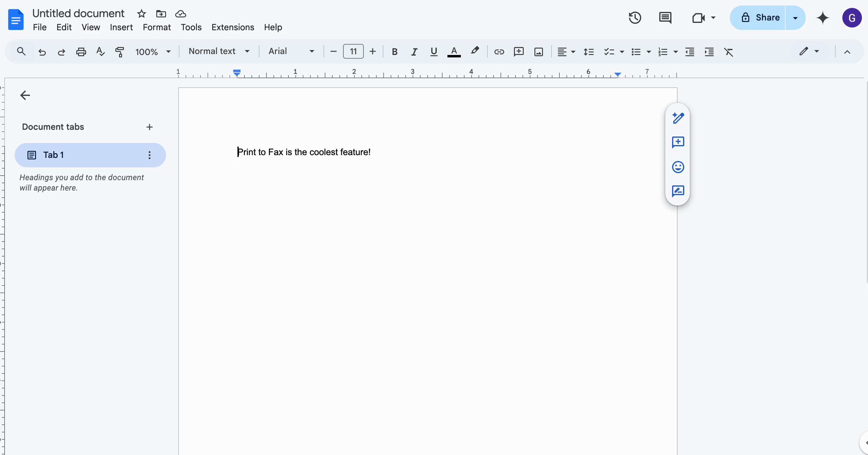Search the menus with magnifier icon
Image resolution: width=868 pixels, height=455 pixels.
point(21,51)
